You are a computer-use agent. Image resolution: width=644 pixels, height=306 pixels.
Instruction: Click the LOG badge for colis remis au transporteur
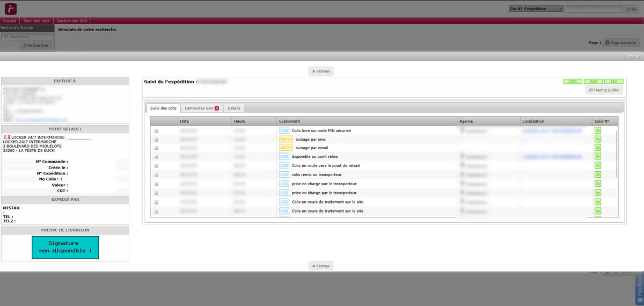284,174
